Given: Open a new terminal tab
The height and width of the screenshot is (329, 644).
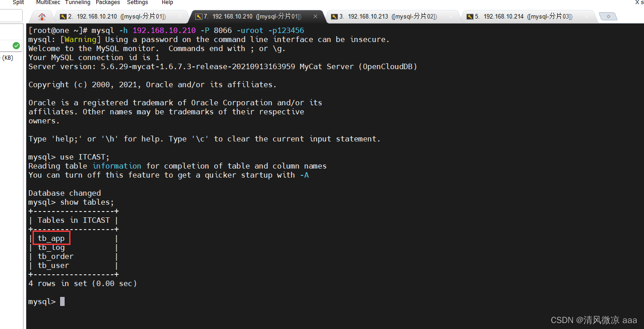Looking at the screenshot, I should tap(608, 17).
